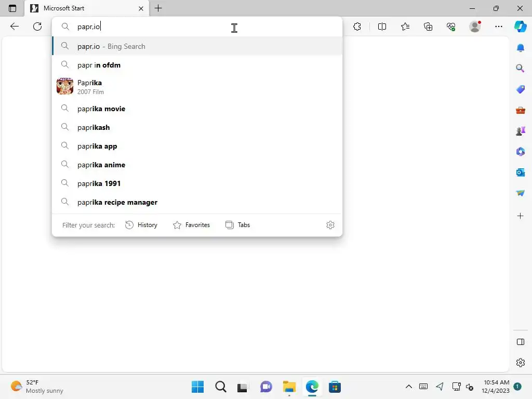The image size is (532, 399).
Task: Open the notifications bell in sidebar
Action: (x=520, y=48)
